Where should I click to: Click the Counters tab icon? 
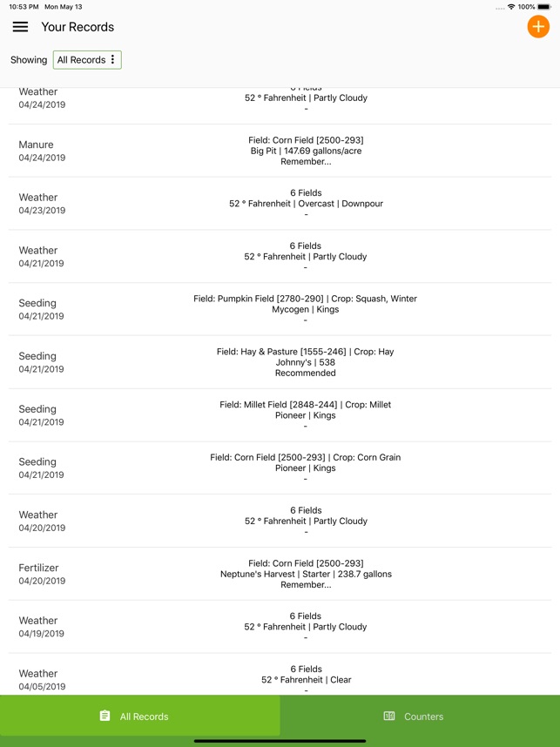389,717
